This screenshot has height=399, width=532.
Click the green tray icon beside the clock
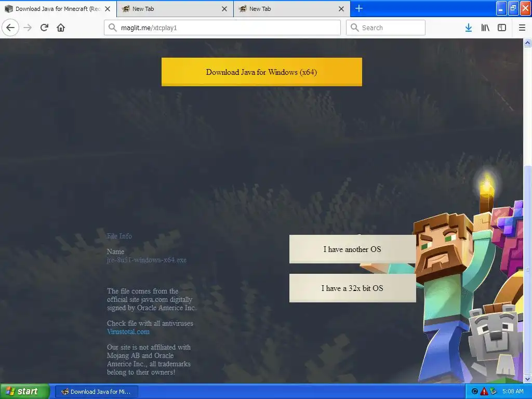pos(494,392)
